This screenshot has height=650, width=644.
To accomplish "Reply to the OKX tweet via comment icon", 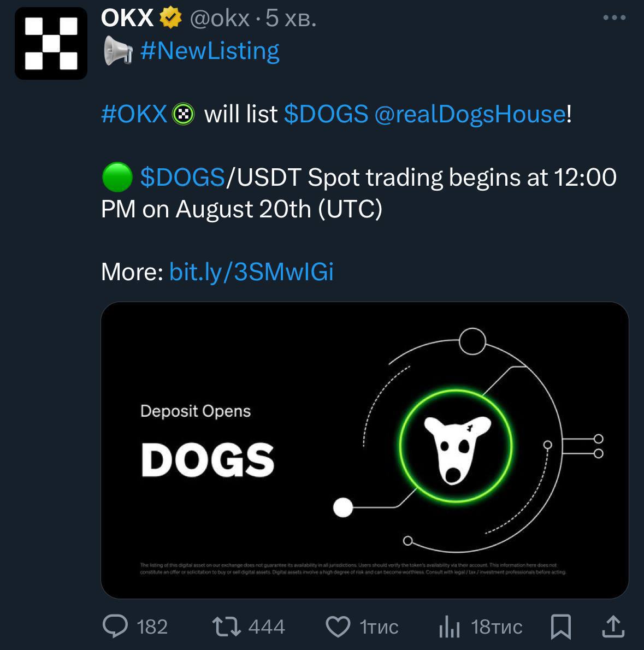I will 115,626.
